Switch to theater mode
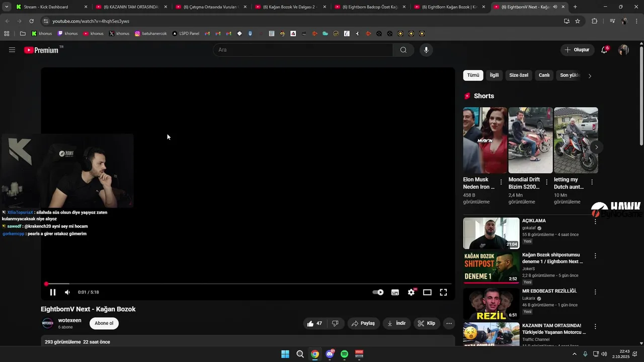644x362 pixels. coord(427,292)
